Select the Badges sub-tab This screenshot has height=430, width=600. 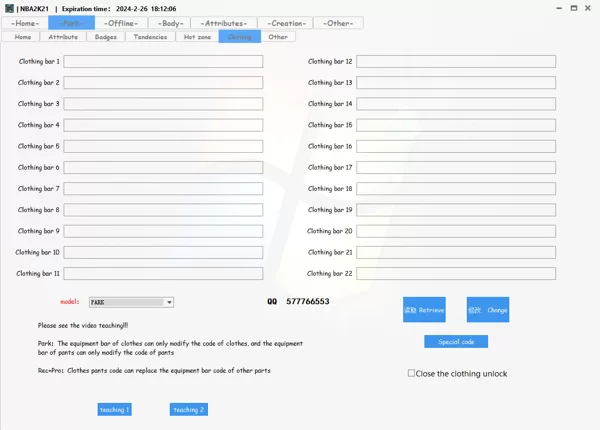pos(106,37)
